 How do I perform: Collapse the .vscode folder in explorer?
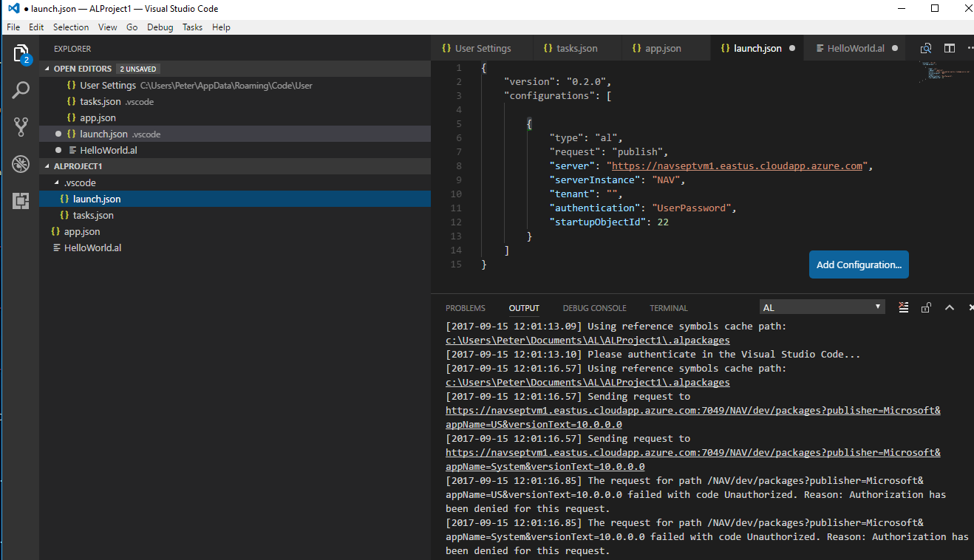[x=58, y=182]
